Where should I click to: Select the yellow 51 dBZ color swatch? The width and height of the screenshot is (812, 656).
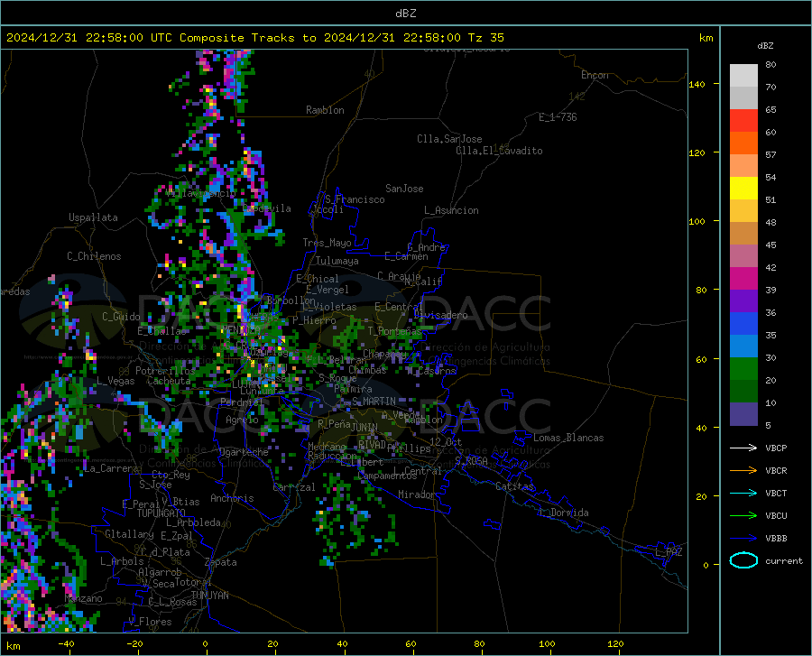tap(743, 189)
